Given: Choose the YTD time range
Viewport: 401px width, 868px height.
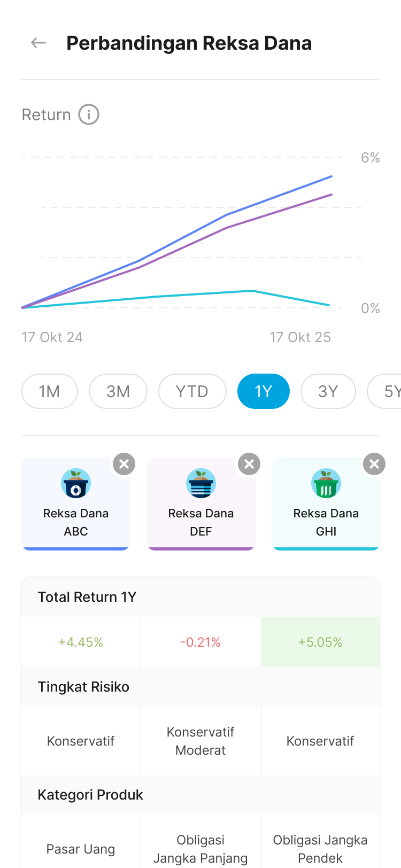Looking at the screenshot, I should (x=192, y=391).
